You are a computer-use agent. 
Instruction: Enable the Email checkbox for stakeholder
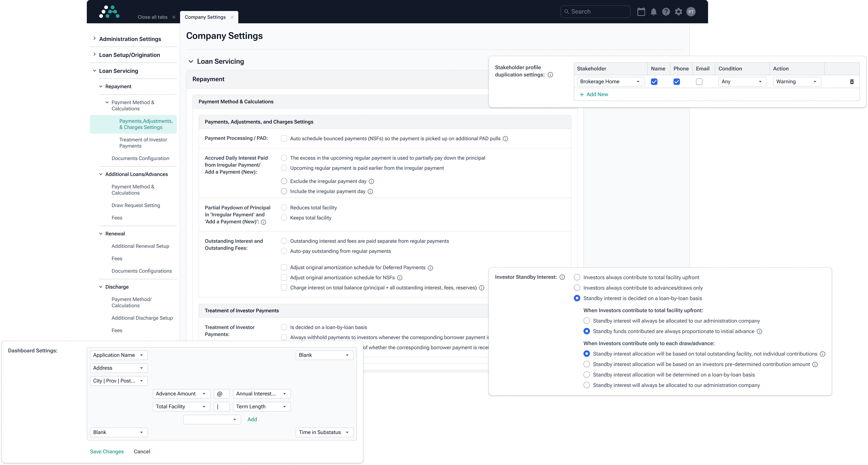tap(699, 82)
